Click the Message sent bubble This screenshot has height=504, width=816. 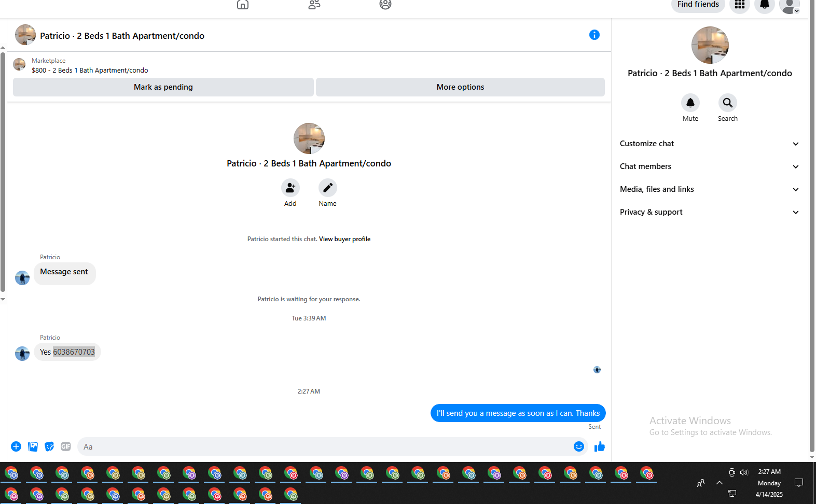pyautogui.click(x=65, y=273)
